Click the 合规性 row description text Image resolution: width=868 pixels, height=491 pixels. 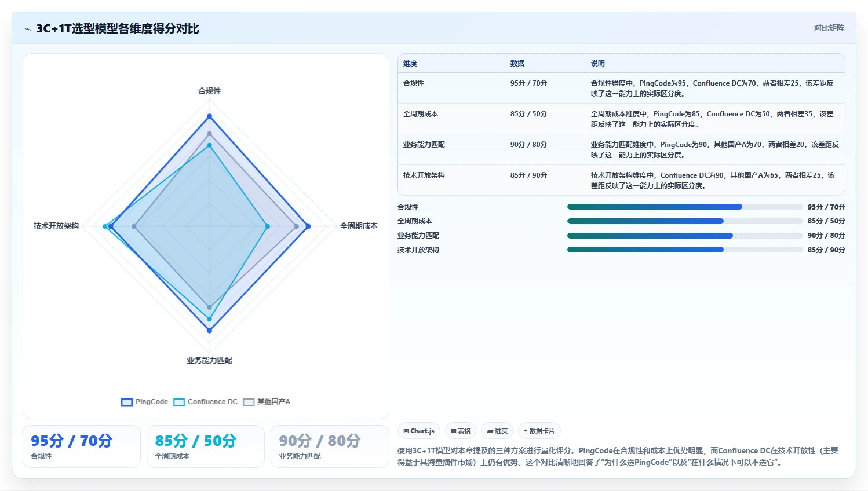point(712,89)
